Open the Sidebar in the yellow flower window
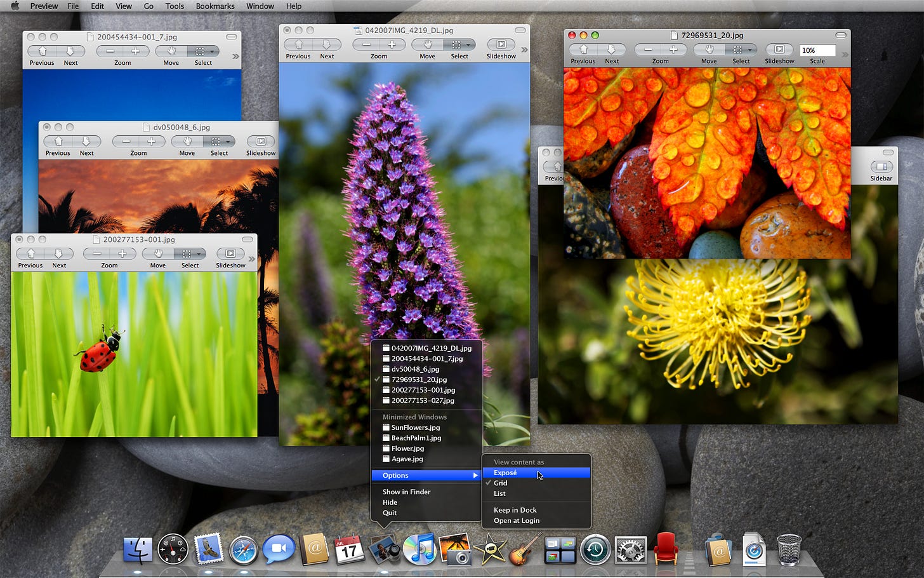The height and width of the screenshot is (578, 924). [x=881, y=167]
